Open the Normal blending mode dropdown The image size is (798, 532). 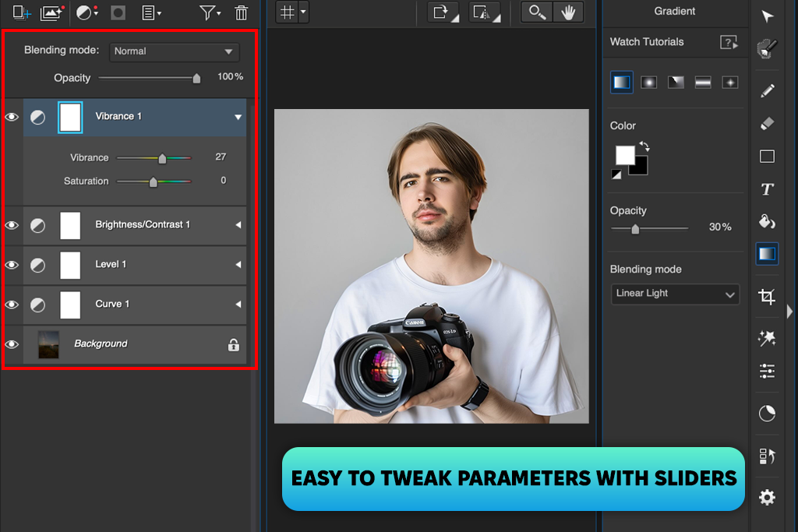pos(174,51)
